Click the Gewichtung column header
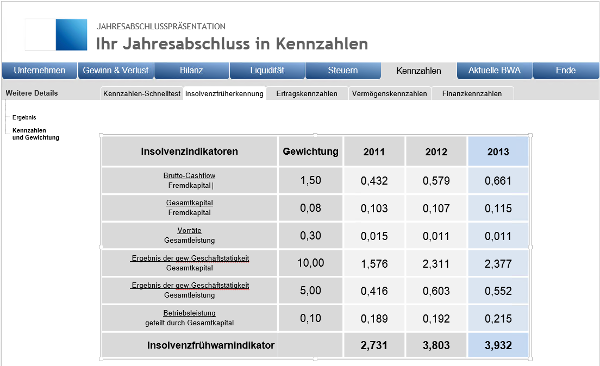Viewport: 600px width, 366px height. [x=310, y=152]
